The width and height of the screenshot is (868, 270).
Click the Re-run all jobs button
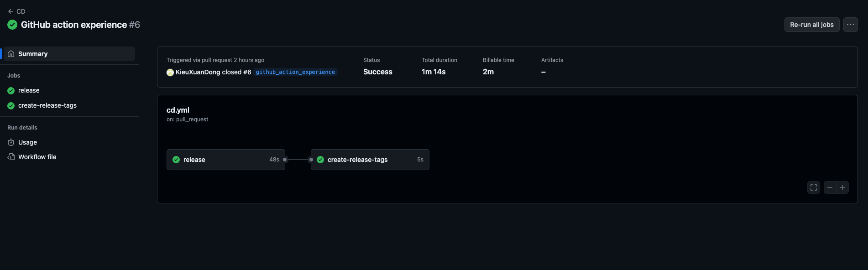pyautogui.click(x=812, y=25)
